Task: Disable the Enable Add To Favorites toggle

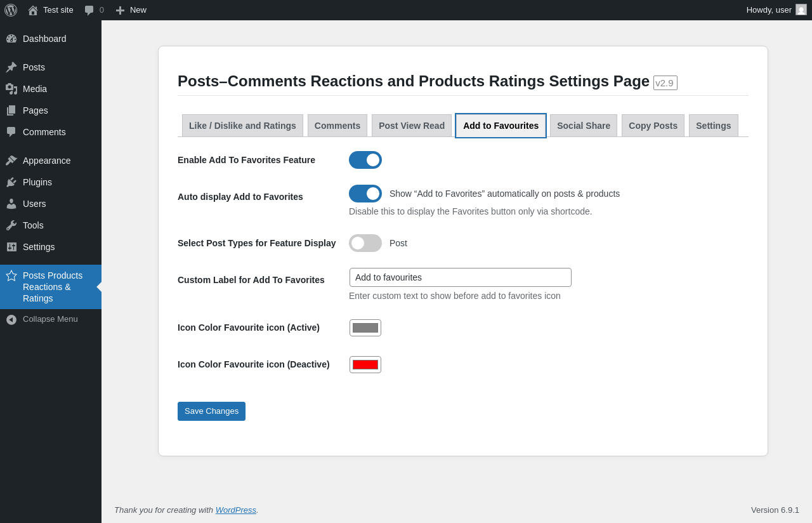Action: tap(365, 160)
